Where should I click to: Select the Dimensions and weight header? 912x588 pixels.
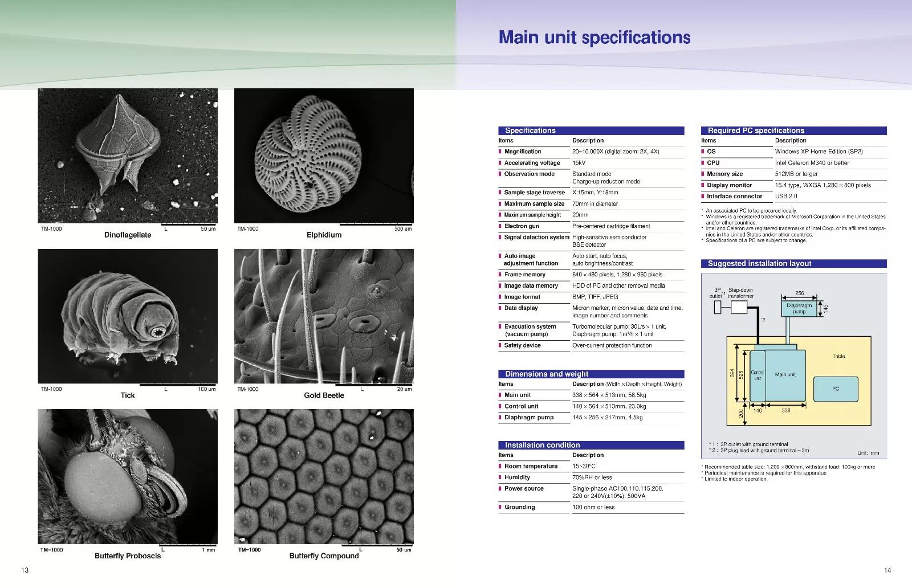pos(547,374)
